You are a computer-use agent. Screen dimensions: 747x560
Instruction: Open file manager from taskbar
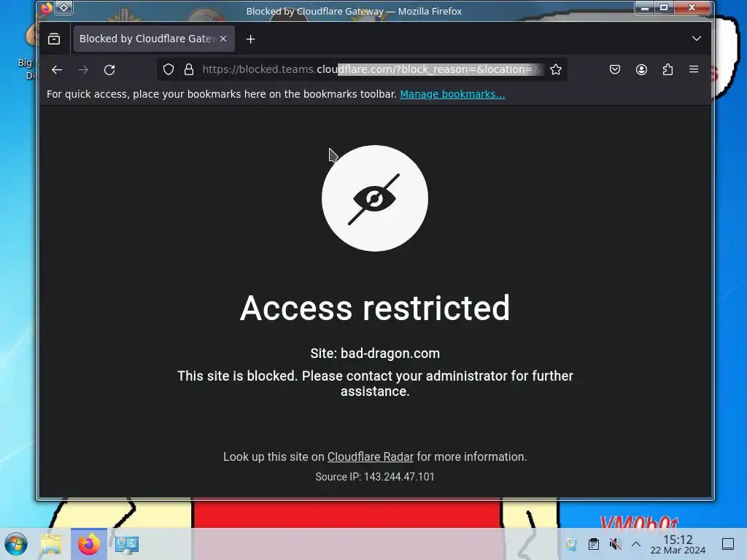[52, 544]
